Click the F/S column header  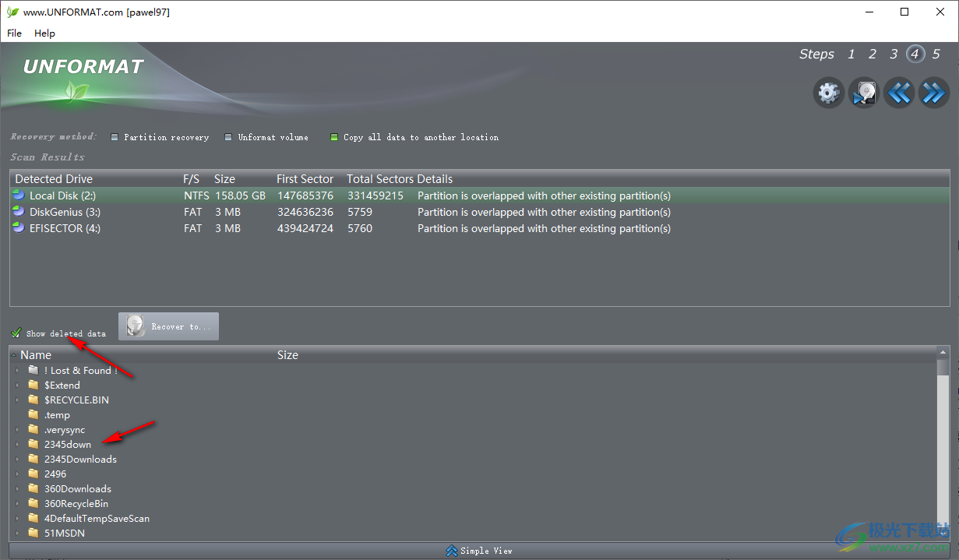click(x=191, y=178)
